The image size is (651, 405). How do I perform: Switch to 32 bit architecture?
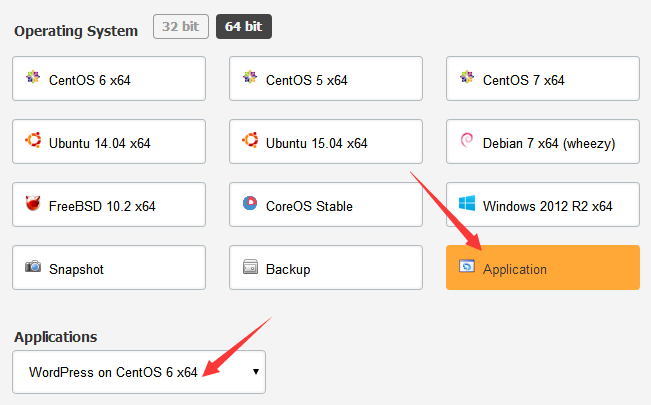(x=180, y=27)
